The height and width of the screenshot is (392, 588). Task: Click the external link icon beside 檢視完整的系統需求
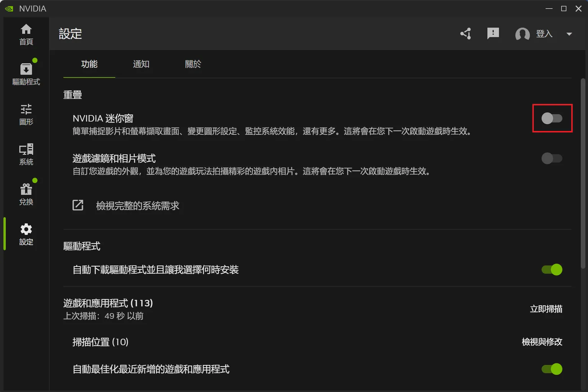[x=78, y=205]
